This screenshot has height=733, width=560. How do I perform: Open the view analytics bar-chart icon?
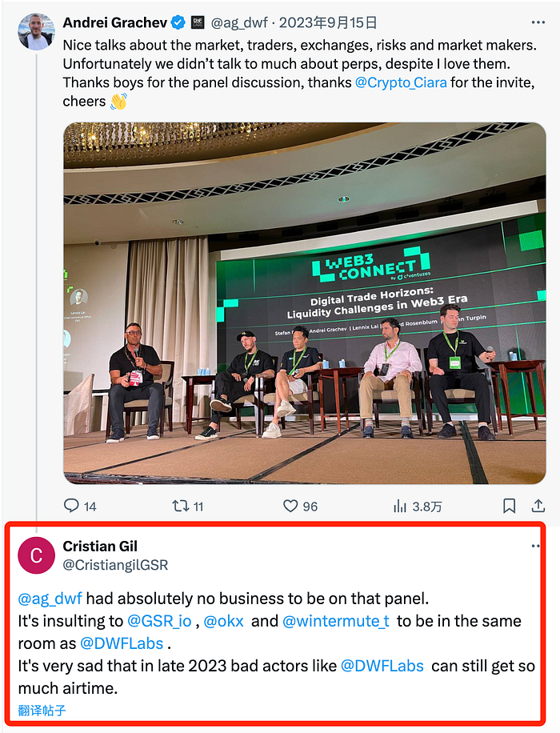pyautogui.click(x=400, y=506)
